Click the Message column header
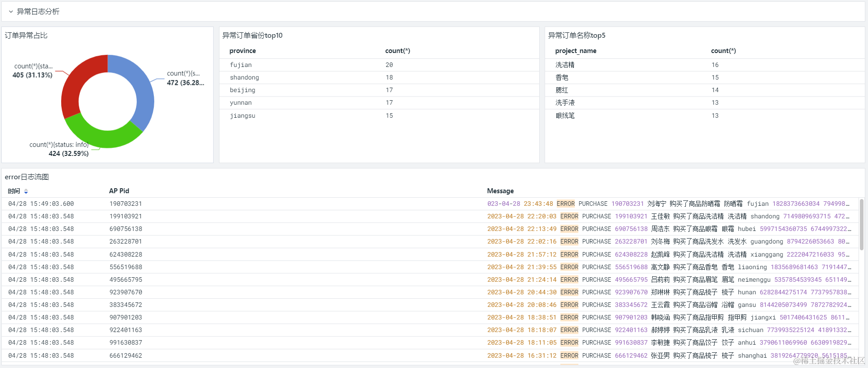This screenshot has height=368, width=868. point(500,191)
